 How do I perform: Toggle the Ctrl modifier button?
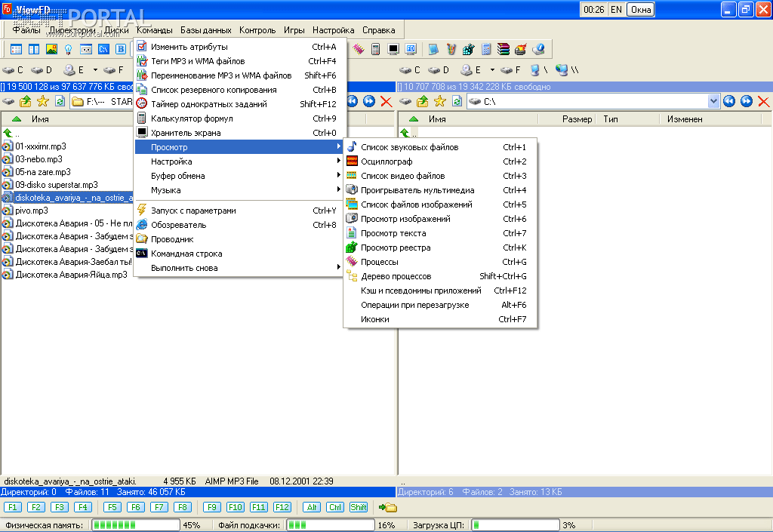pyautogui.click(x=335, y=507)
